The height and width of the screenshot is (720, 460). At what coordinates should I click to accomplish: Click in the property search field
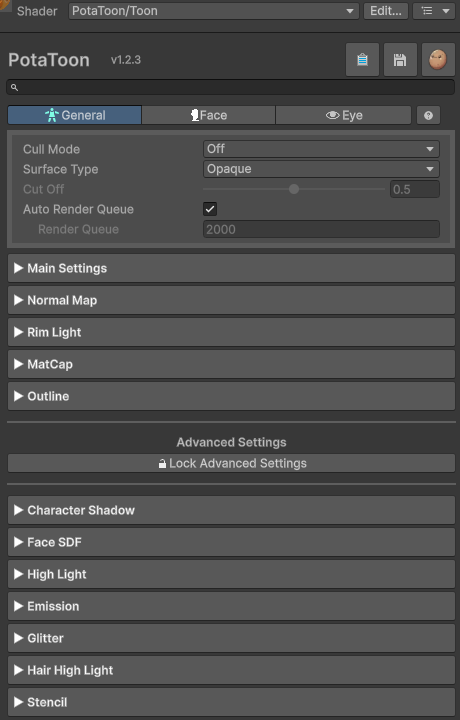pyautogui.click(x=230, y=87)
